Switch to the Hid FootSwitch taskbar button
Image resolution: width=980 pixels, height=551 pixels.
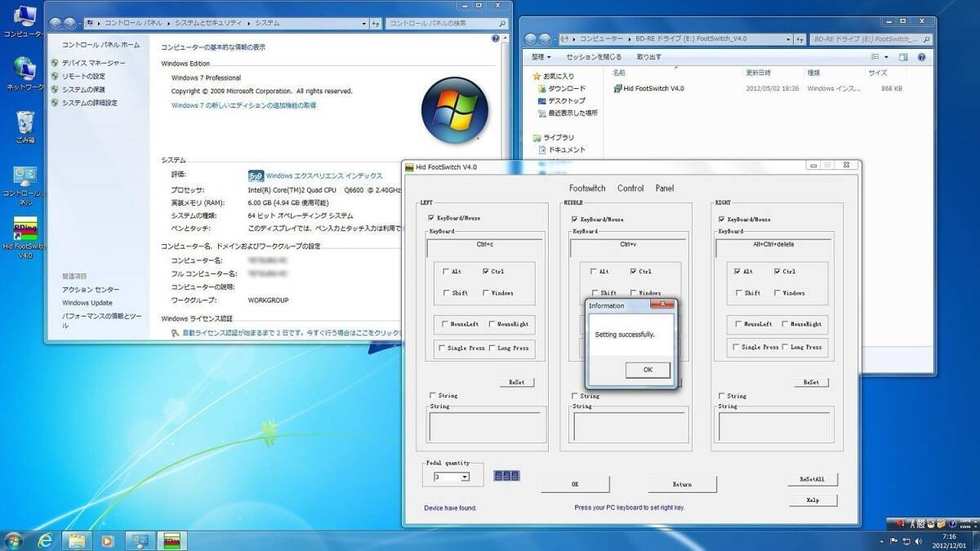[172, 540]
